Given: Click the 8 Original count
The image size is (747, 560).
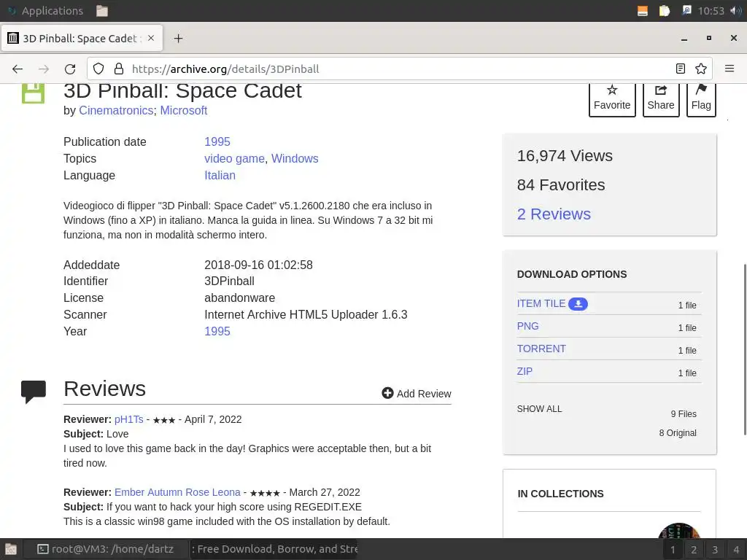Looking at the screenshot, I should (678, 433).
